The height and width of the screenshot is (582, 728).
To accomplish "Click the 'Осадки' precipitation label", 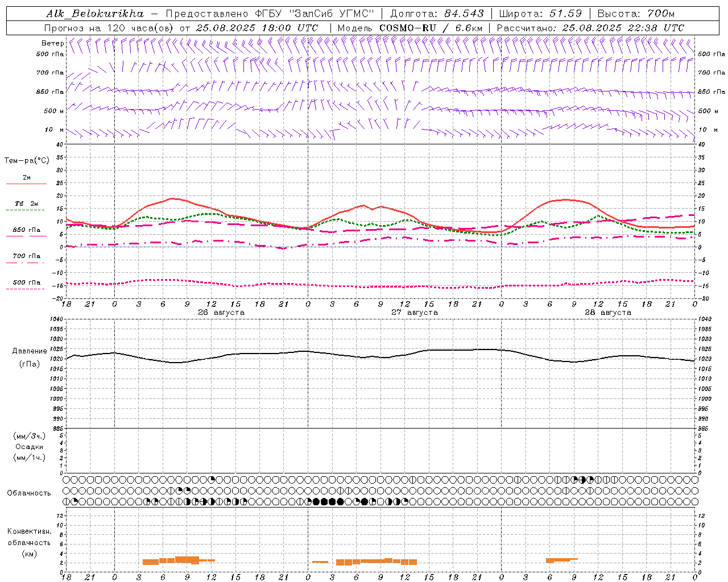I will 30,447.
